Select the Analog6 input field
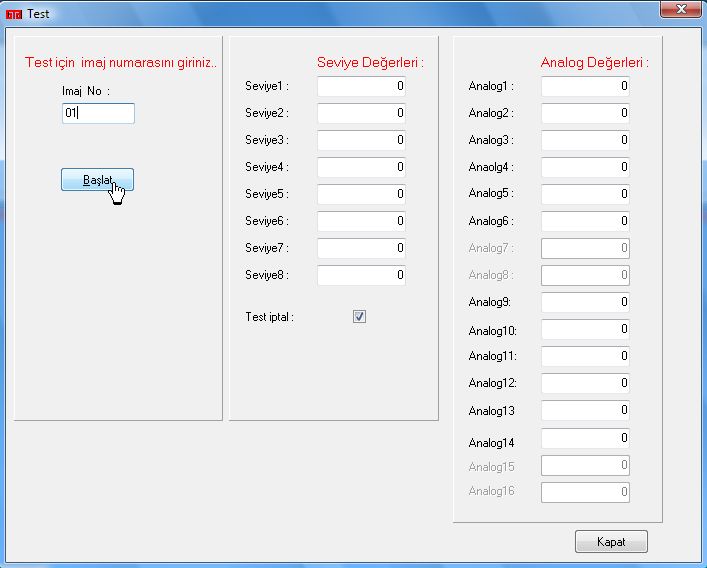Image resolution: width=707 pixels, height=568 pixels. tap(585, 221)
